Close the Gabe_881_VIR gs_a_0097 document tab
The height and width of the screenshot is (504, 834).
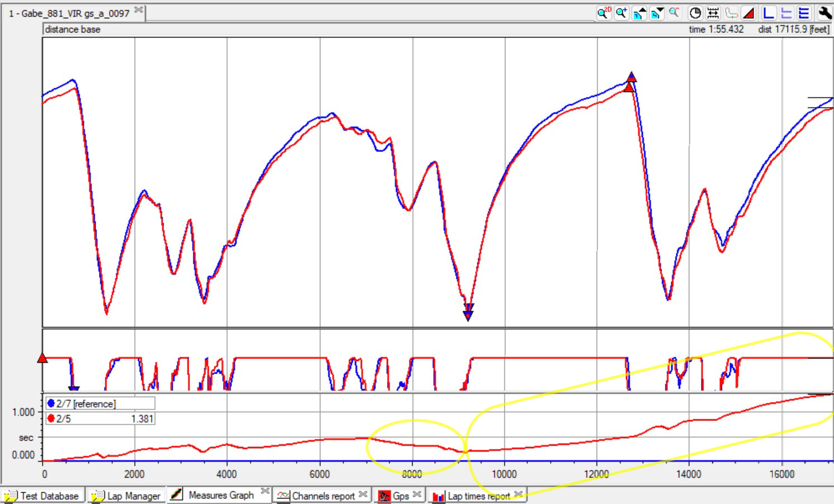click(139, 10)
